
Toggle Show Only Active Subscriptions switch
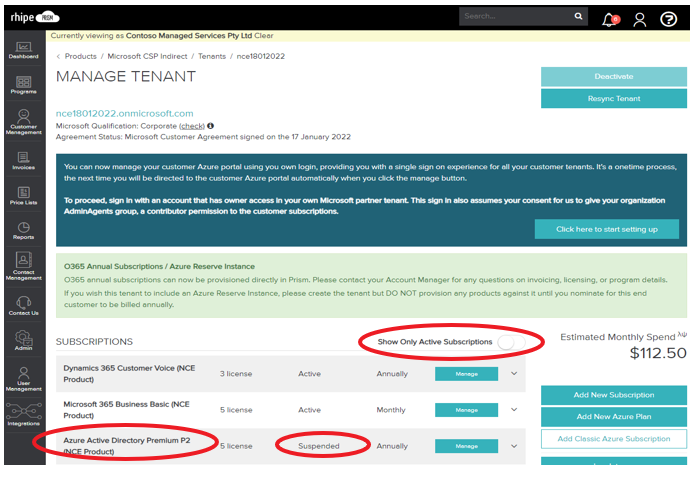(x=511, y=342)
